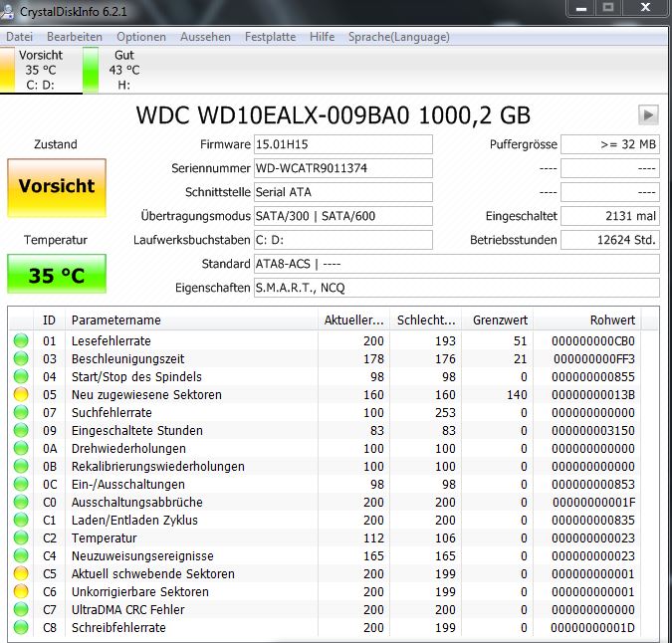This screenshot has width=672, height=643.
Task: Click raw value 000000003150
Action: (x=593, y=431)
